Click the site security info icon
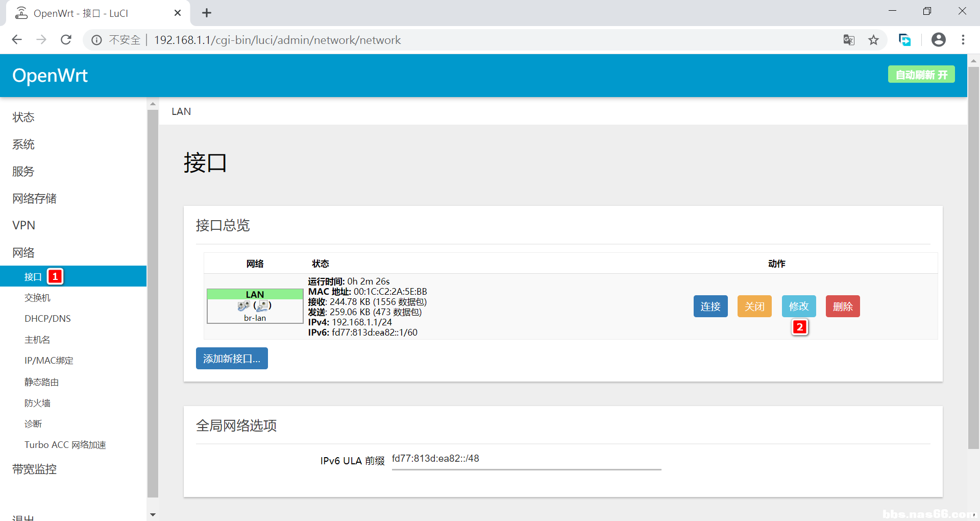Screen dimensions: 980x521 (96, 40)
